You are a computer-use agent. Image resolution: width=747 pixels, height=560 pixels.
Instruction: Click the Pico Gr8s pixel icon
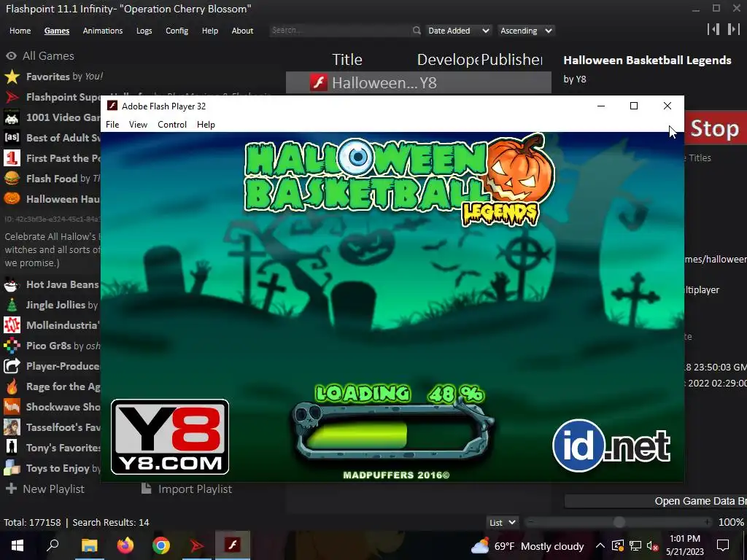12,346
